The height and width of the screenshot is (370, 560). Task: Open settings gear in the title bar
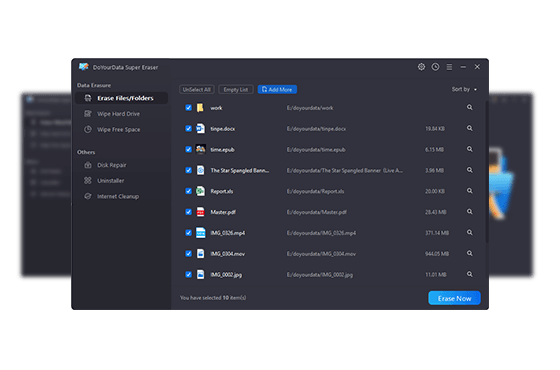(x=421, y=67)
